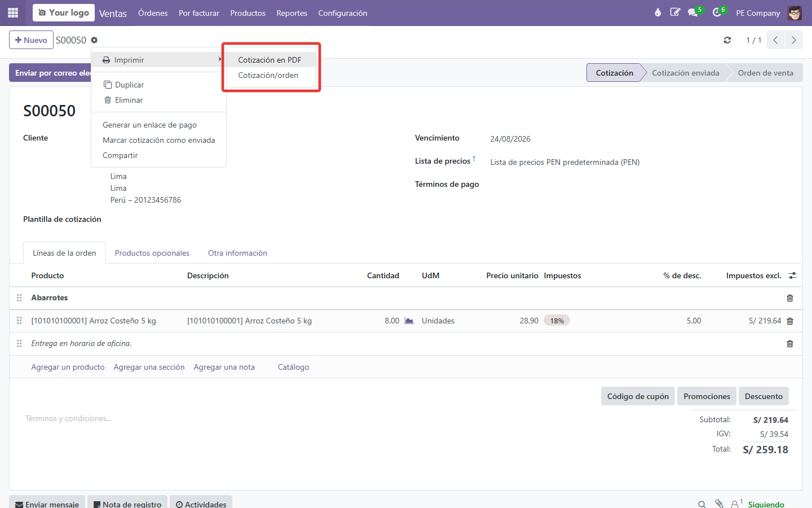The image size is (812, 508).
Task: Click Agregar una nota link
Action: [224, 367]
